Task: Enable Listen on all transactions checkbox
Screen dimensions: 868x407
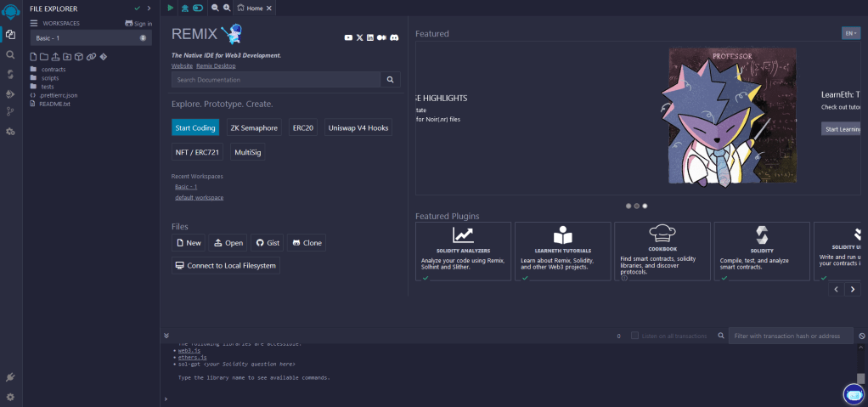Action: pos(634,336)
